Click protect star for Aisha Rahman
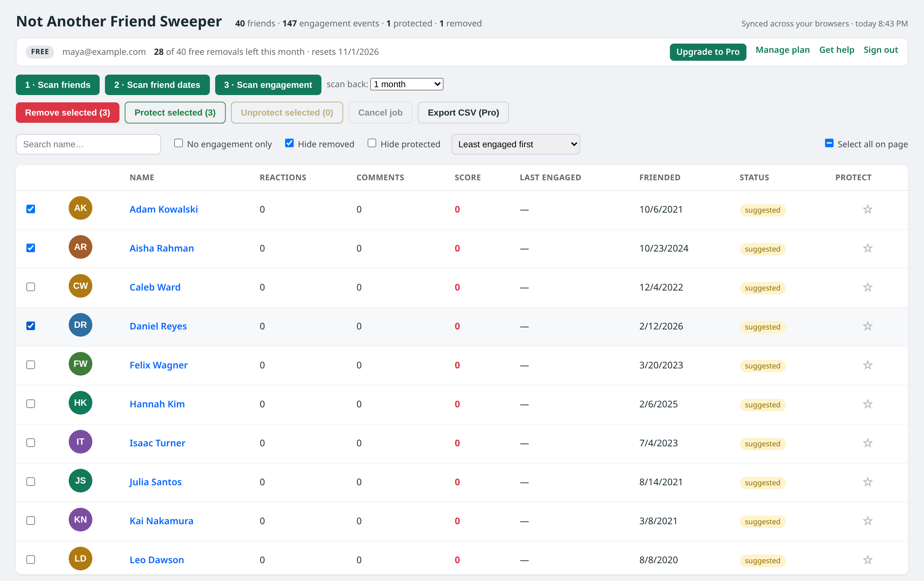Image resolution: width=924 pixels, height=581 pixels. pyautogui.click(x=867, y=248)
